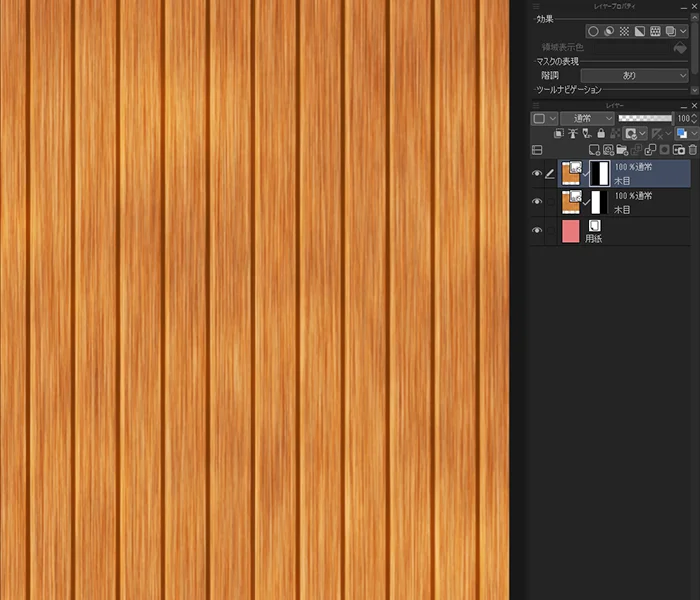This screenshot has width=700, height=600.
Task: Click the paper icon on the 用紙 layer
Action: coord(594,225)
